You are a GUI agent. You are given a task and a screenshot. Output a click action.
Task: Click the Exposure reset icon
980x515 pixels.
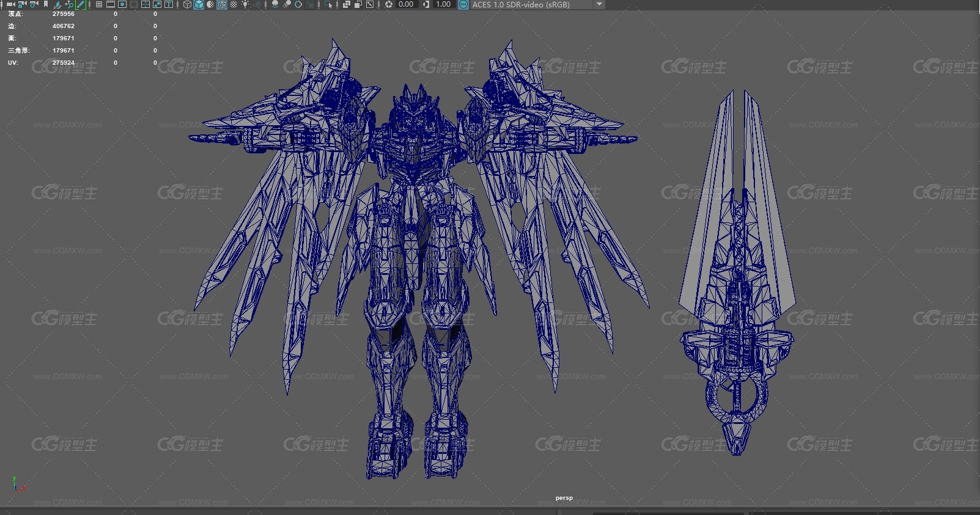[389, 4]
